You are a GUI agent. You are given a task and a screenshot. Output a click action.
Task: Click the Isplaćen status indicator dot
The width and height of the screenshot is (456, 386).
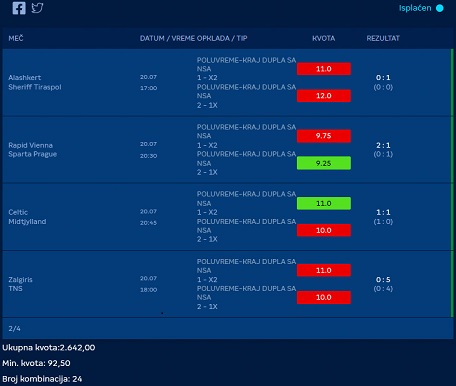click(440, 8)
